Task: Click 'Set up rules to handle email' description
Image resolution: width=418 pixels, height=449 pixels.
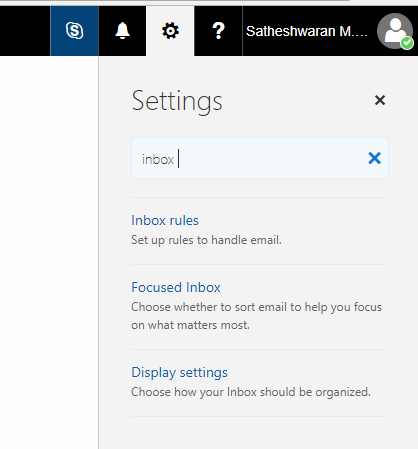Action: [x=206, y=240]
